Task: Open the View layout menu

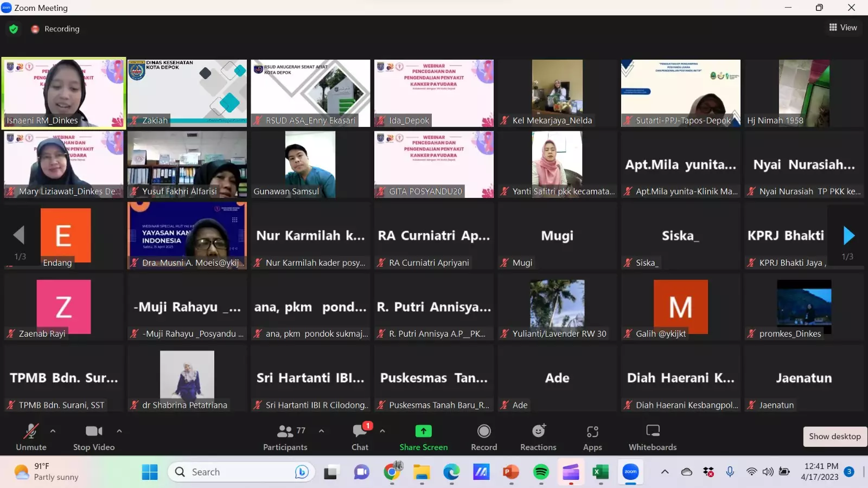Action: [843, 28]
